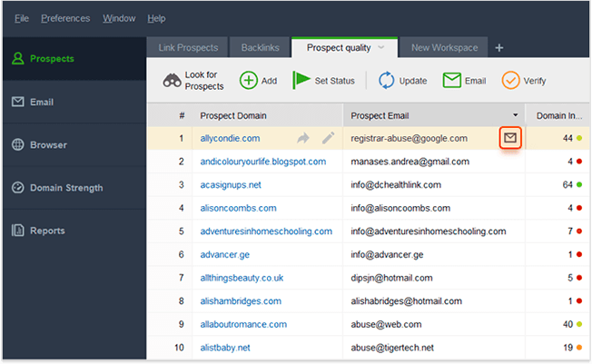Select the info@dchealthlink.com email cell
The height and width of the screenshot is (364, 592).
433,184
